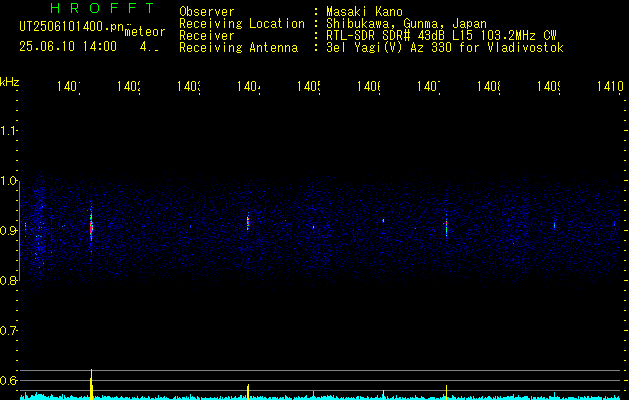Screen dimensions: 629x400
Task: Click the Observer label
Action: pos(207,12)
